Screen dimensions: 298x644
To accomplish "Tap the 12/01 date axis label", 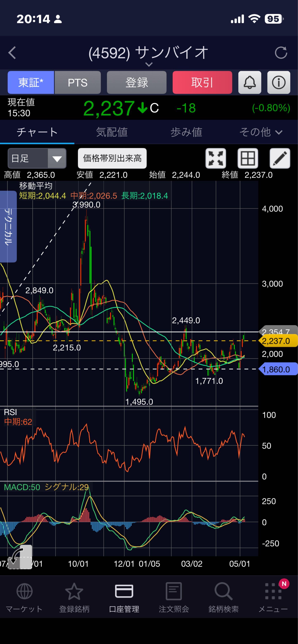I will pos(124,564).
